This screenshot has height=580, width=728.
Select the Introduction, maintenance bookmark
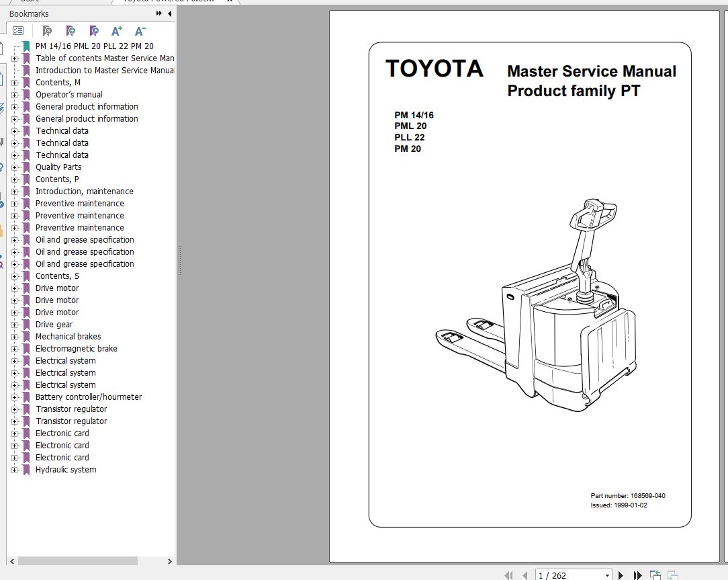pyautogui.click(x=85, y=191)
